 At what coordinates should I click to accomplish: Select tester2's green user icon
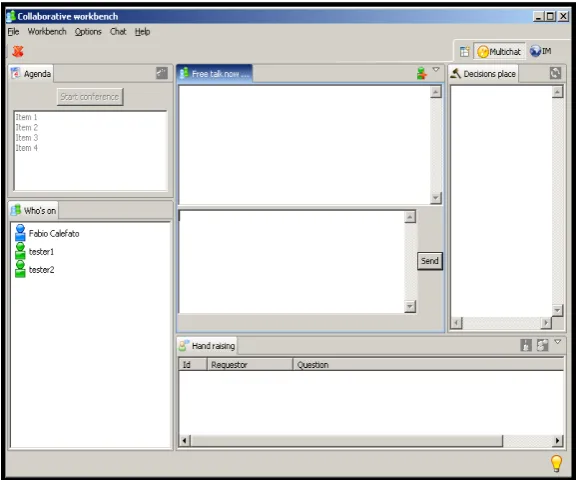tap(20, 269)
